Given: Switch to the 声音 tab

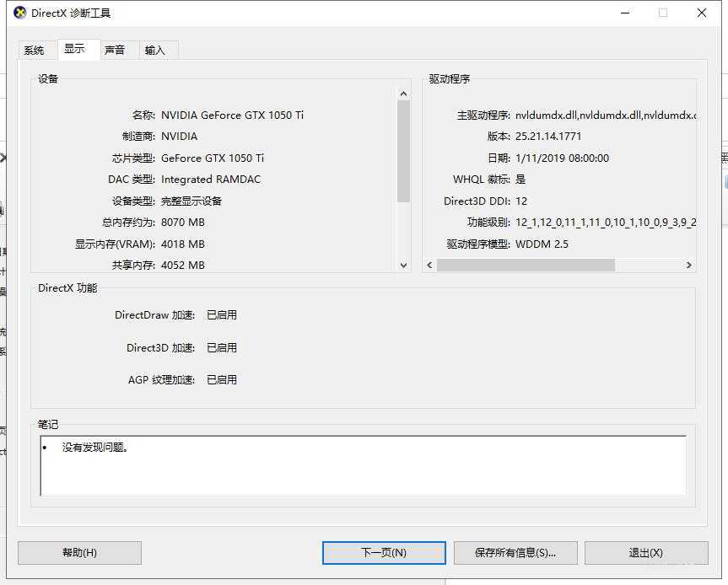Looking at the screenshot, I should [116, 50].
